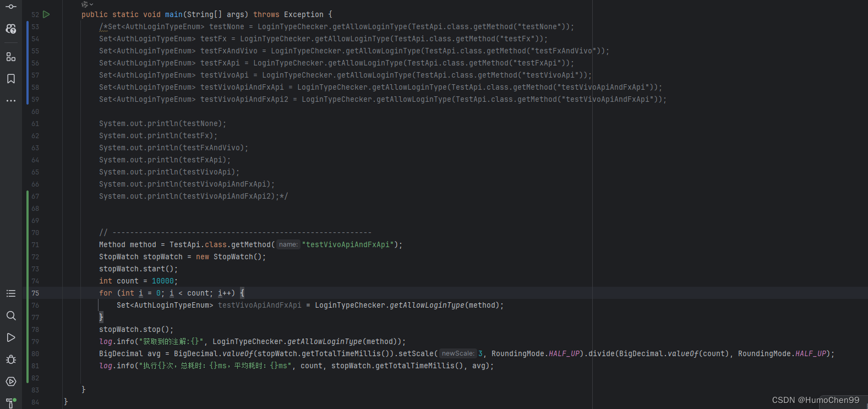Click 'BigDecimal avg' declaration
This screenshot has height=409, width=868.
(130, 353)
